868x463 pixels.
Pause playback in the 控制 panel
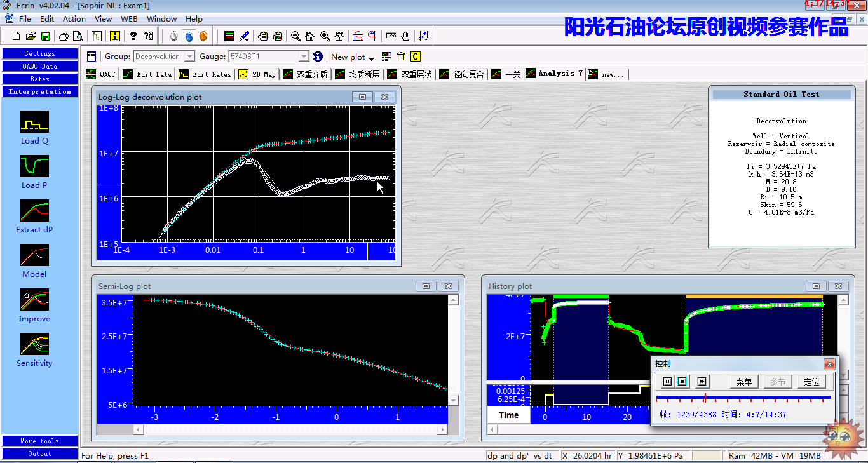(x=667, y=382)
